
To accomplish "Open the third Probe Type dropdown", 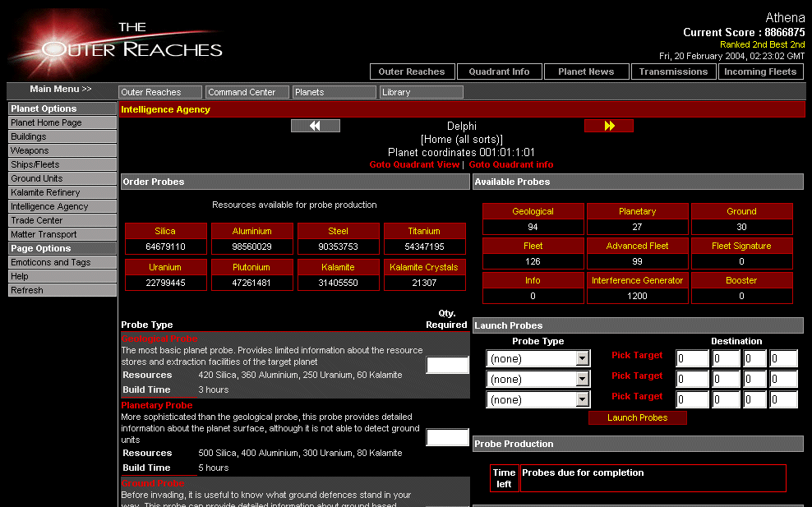I will (x=539, y=399).
